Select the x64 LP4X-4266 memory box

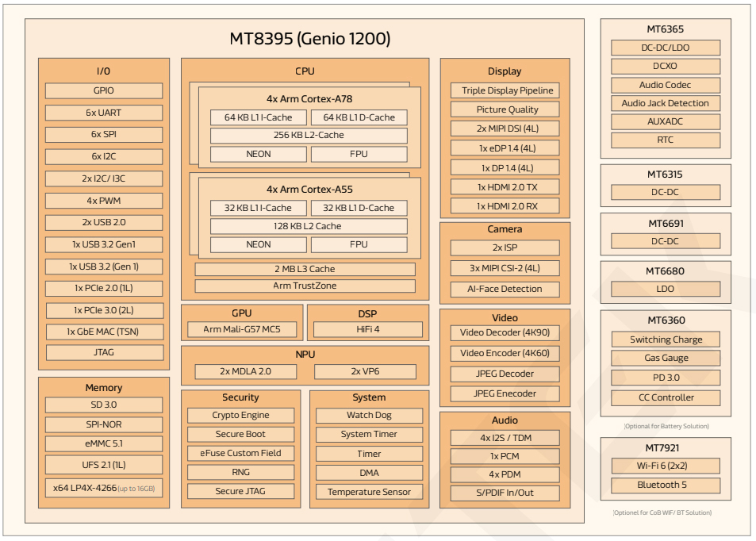coord(104,488)
